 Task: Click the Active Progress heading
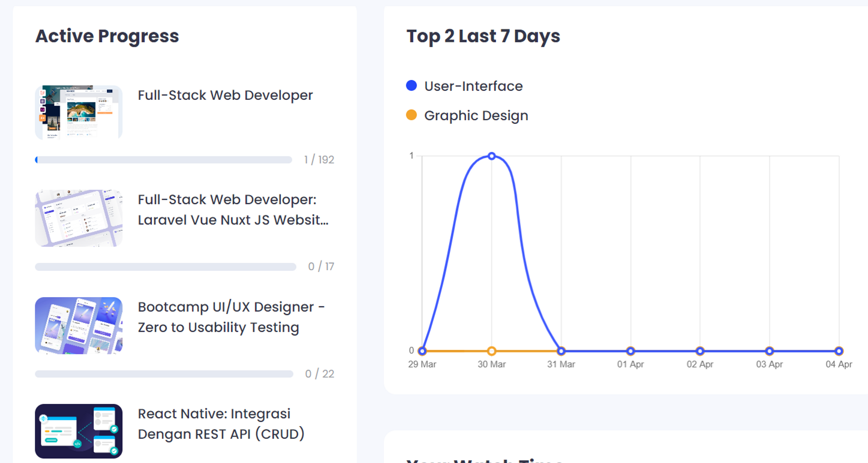(107, 36)
